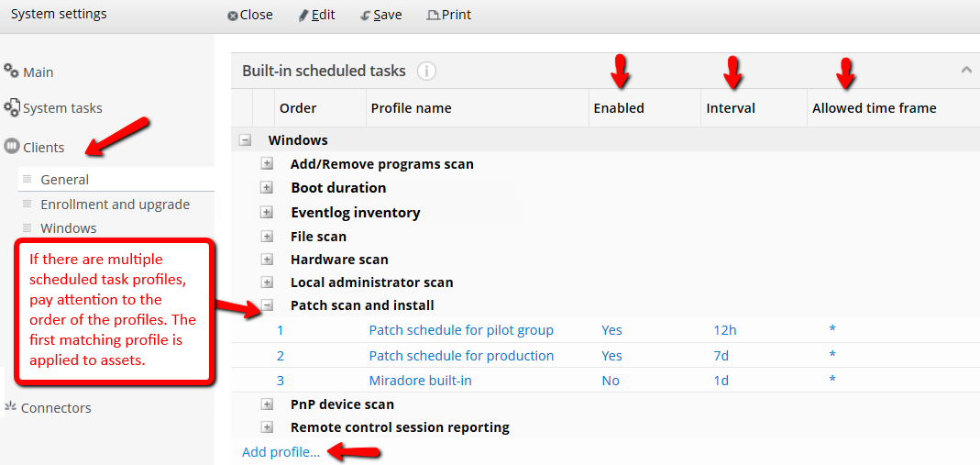Click the Eventlog inventory label
980x465 pixels.
(x=356, y=213)
